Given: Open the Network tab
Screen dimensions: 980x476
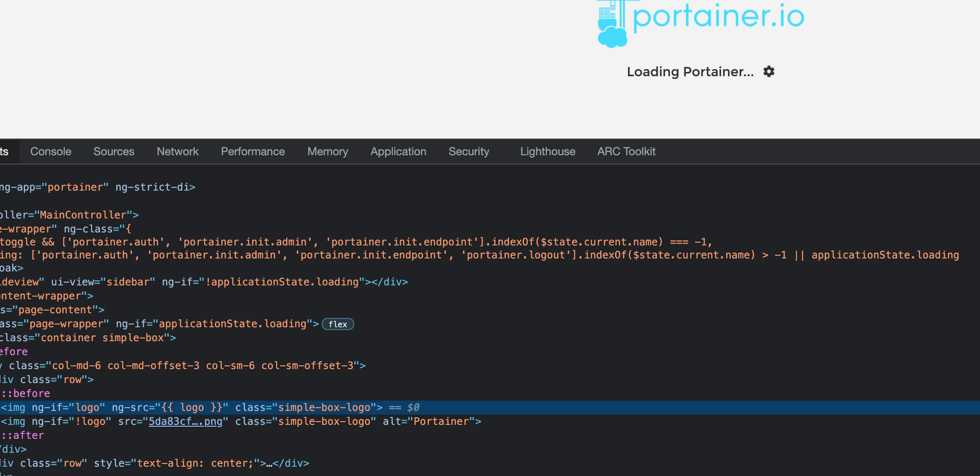Looking at the screenshot, I should pos(177,151).
